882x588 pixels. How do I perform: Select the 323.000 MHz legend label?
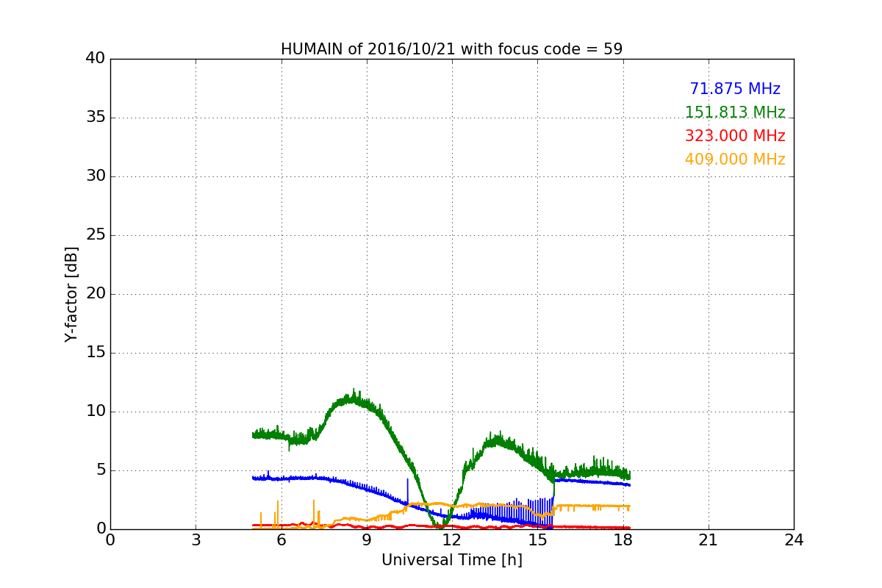[735, 136]
